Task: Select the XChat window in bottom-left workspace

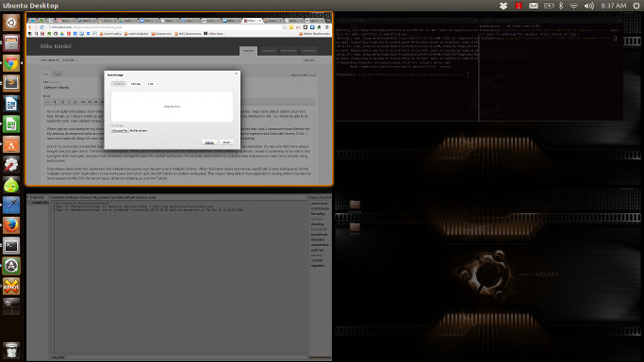Action: click(178, 277)
